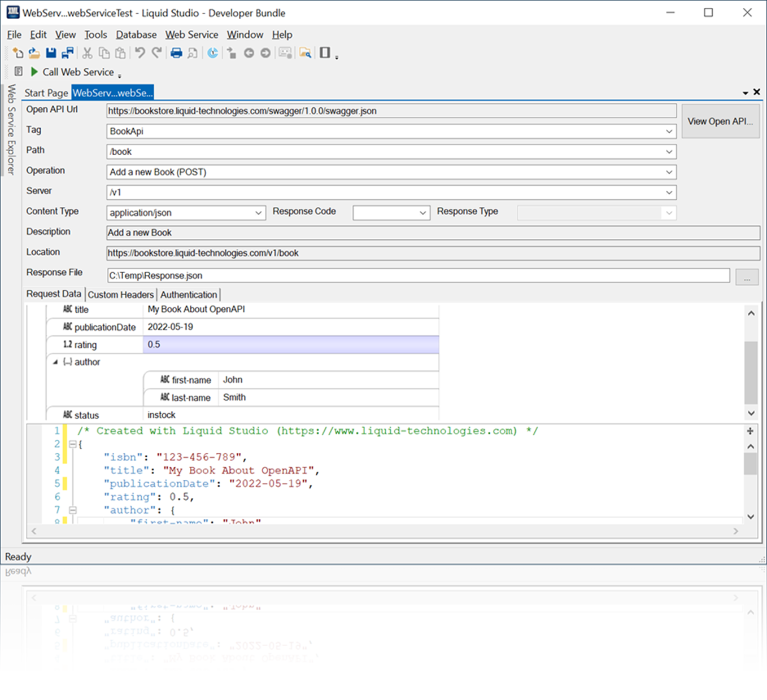Edit the title value My Book About OpenAPI

pyautogui.click(x=291, y=309)
